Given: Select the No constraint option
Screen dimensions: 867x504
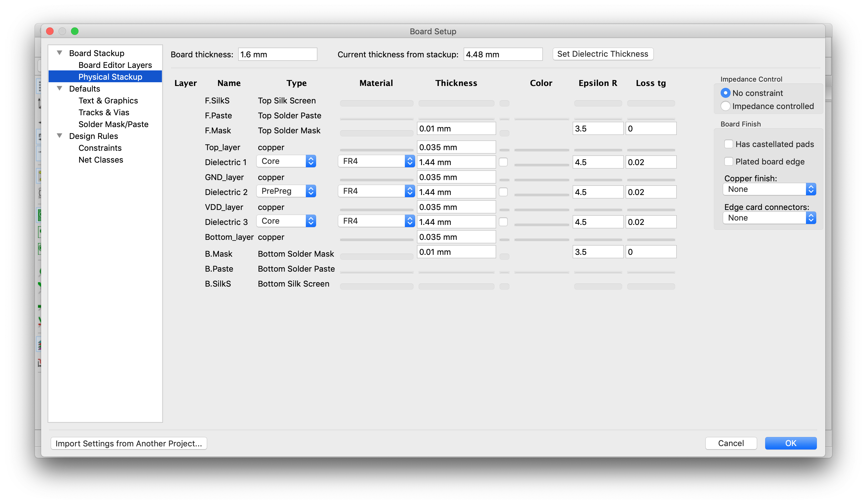Looking at the screenshot, I should 725,93.
